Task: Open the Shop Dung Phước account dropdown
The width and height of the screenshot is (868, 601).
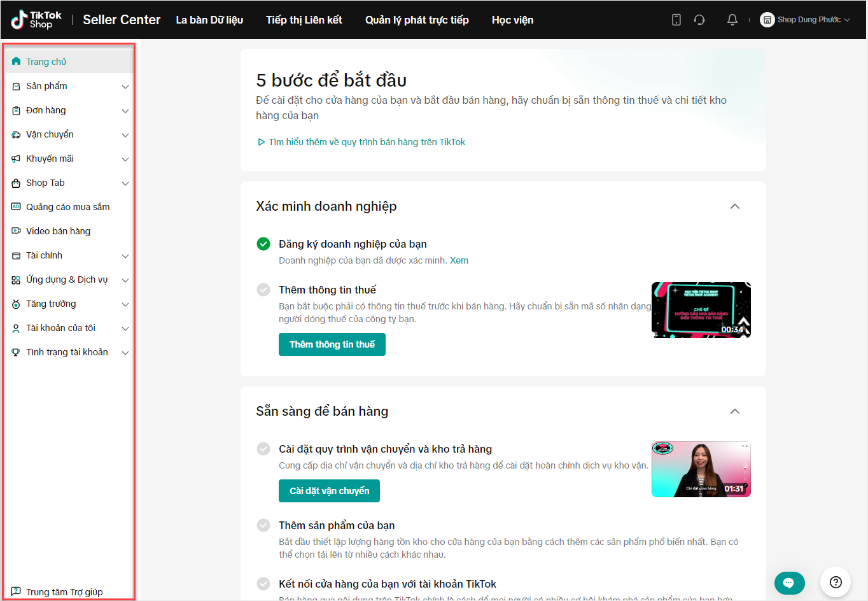Action: click(806, 20)
